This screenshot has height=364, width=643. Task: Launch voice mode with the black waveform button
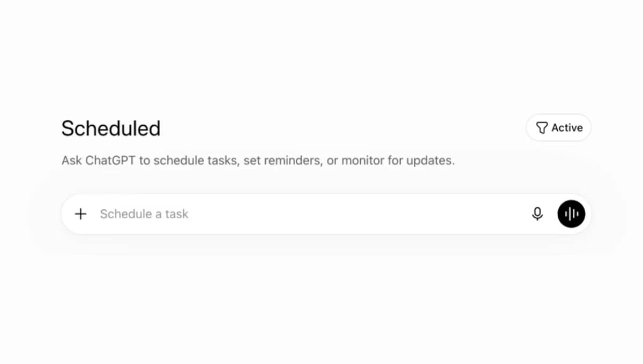[x=572, y=214]
